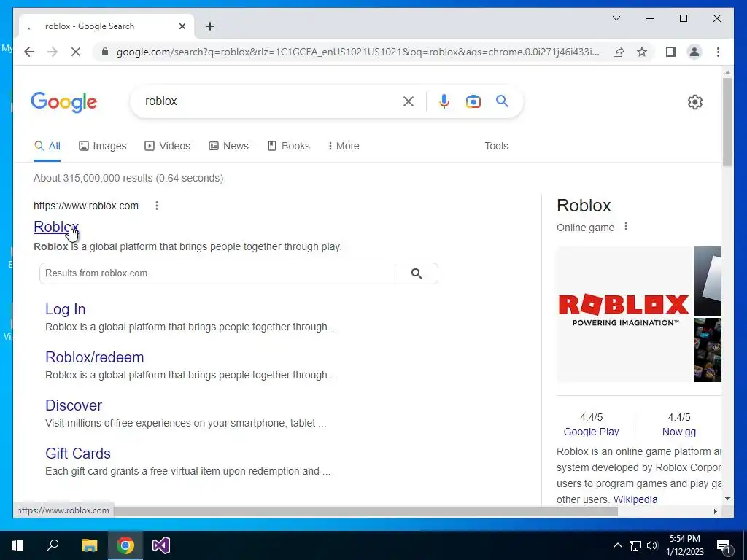Switch to the Videos tab

(x=167, y=146)
